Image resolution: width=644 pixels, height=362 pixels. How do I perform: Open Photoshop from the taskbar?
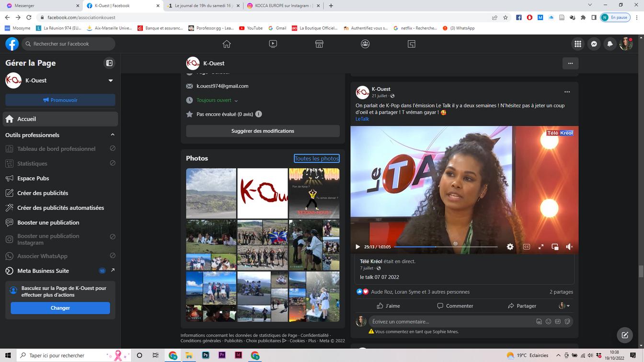(x=206, y=355)
